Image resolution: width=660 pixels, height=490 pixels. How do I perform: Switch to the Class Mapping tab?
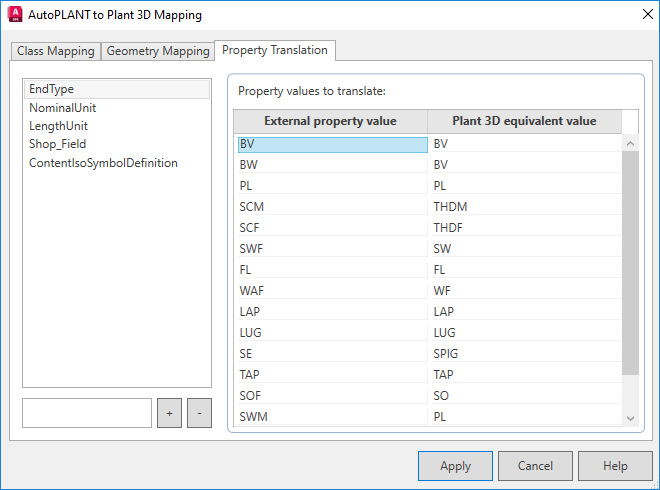(56, 51)
